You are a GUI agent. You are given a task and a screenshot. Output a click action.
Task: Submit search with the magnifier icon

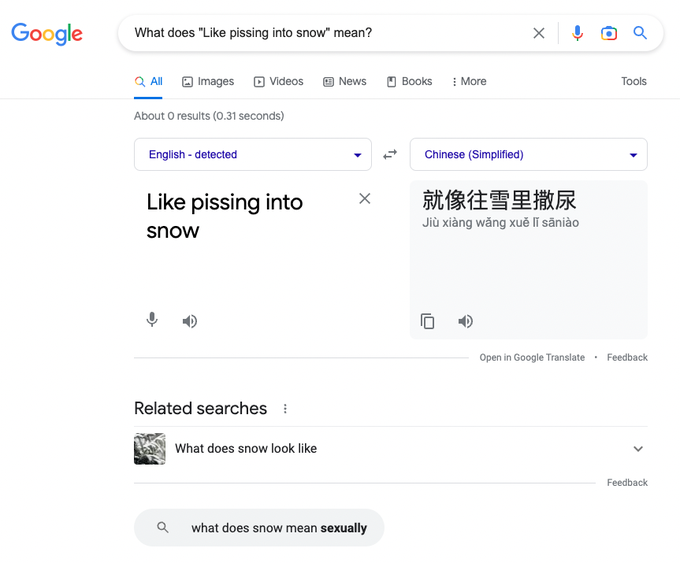[640, 33]
